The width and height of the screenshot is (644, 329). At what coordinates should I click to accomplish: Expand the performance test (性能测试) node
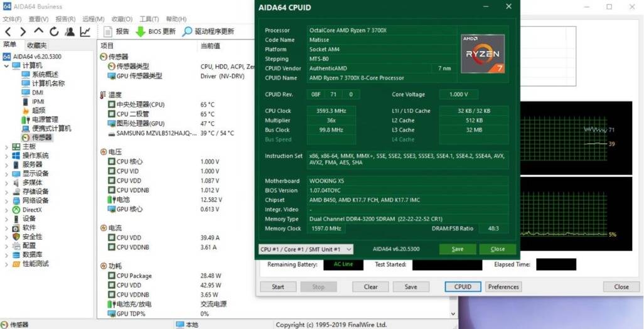(x=6, y=264)
